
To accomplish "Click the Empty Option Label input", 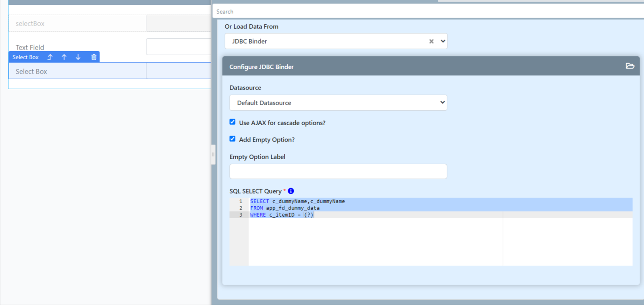I will [338, 171].
